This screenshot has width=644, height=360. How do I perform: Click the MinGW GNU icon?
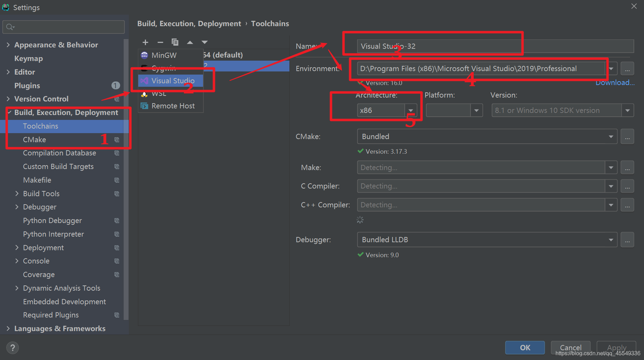tap(144, 55)
